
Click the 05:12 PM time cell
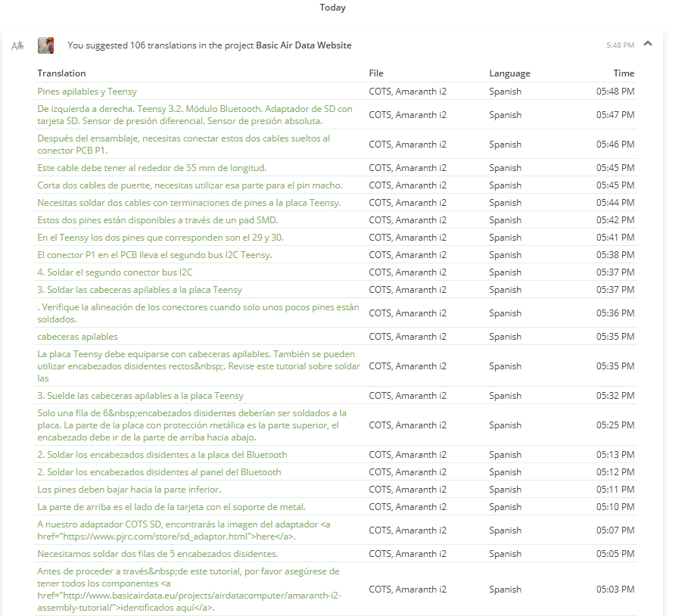[615, 472]
